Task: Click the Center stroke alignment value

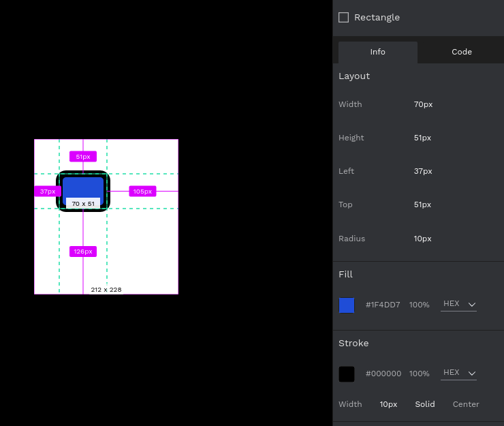Action: tap(466, 404)
